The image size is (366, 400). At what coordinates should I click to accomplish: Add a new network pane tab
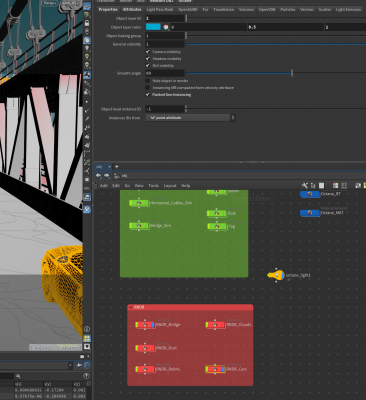point(117,166)
